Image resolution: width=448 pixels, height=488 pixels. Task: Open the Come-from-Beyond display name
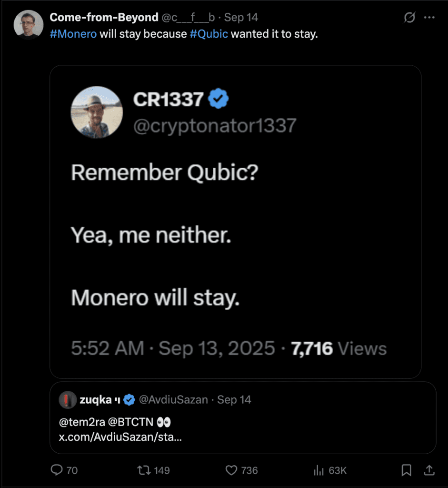point(104,18)
